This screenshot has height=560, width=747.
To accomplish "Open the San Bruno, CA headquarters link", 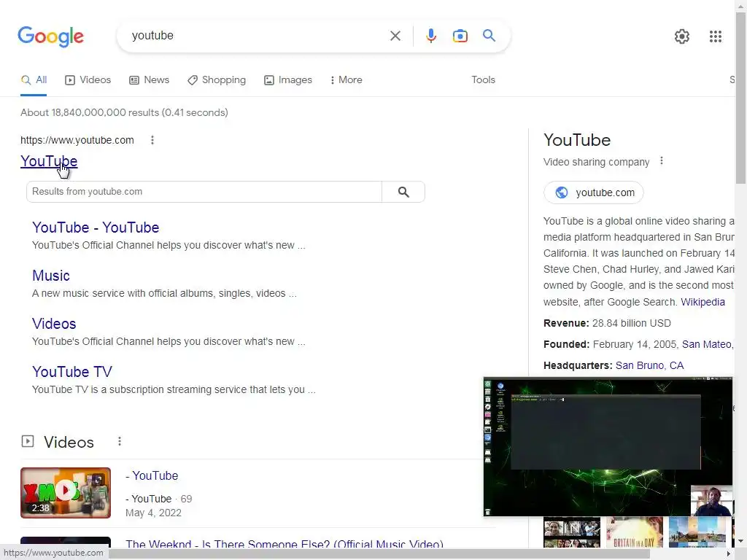I will (649, 365).
